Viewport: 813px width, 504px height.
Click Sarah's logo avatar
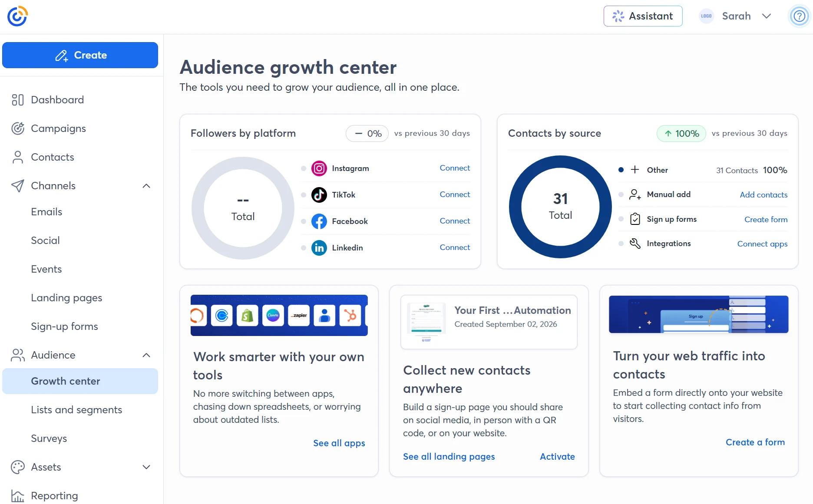pos(707,16)
